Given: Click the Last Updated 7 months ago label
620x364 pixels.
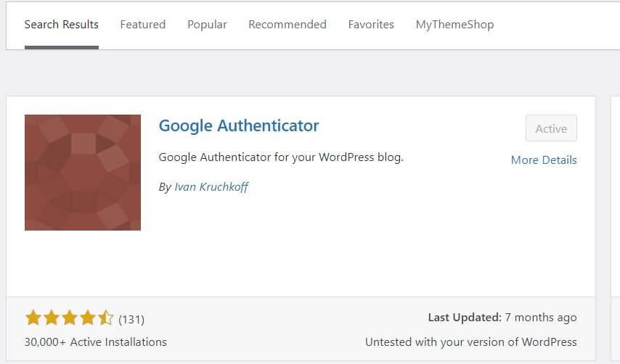Looking at the screenshot, I should 502,318.
